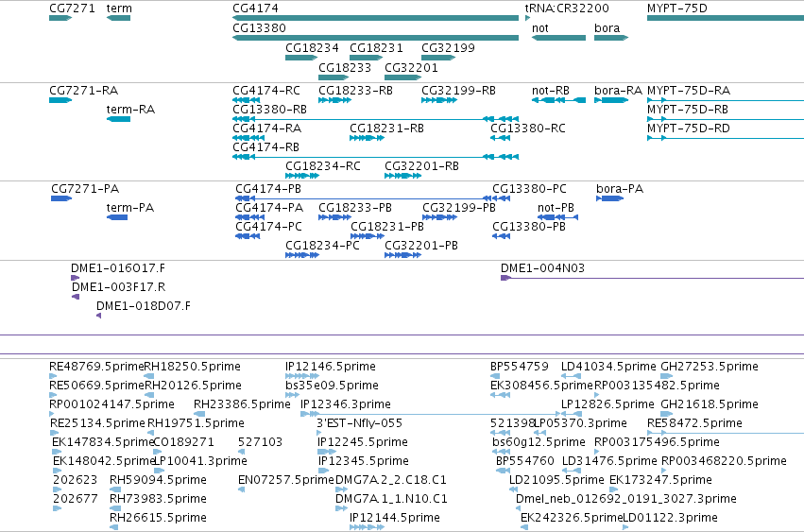The image size is (804, 532).
Task: Select transcript MYPT-75D-RB
Action: [726, 119]
